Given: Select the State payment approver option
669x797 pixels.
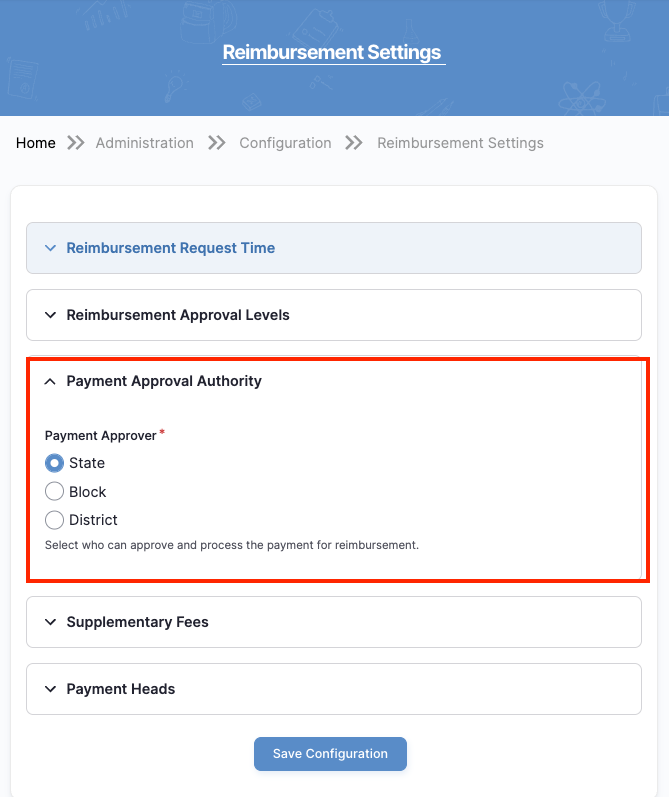Looking at the screenshot, I should pos(55,463).
